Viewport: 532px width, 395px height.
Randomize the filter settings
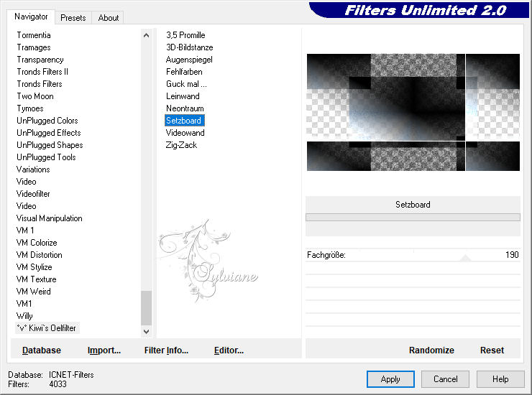point(431,350)
